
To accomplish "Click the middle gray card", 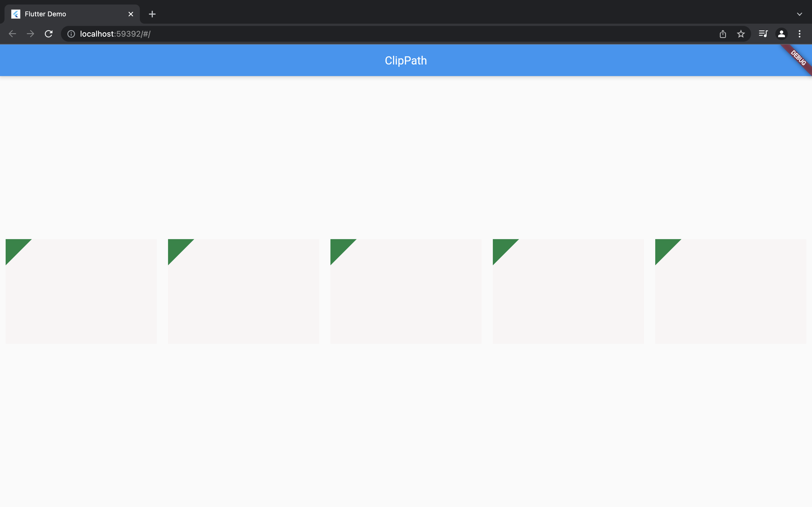I will 406,295.
